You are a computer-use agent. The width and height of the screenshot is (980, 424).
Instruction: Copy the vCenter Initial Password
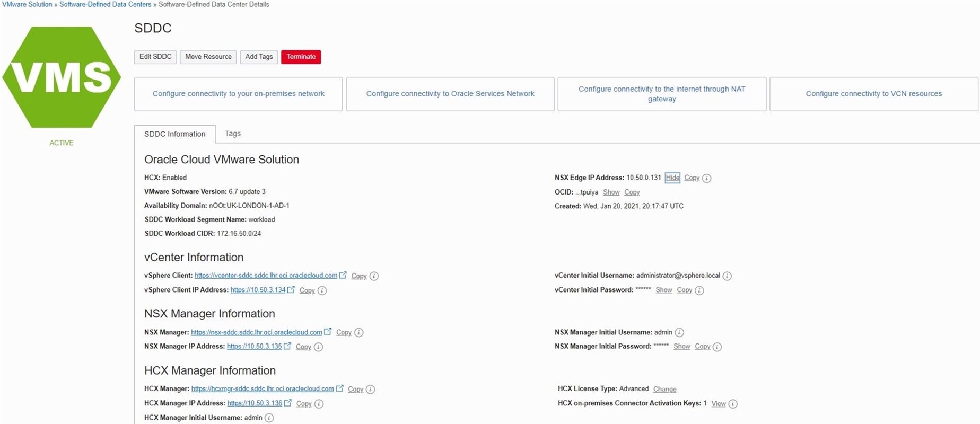point(685,290)
